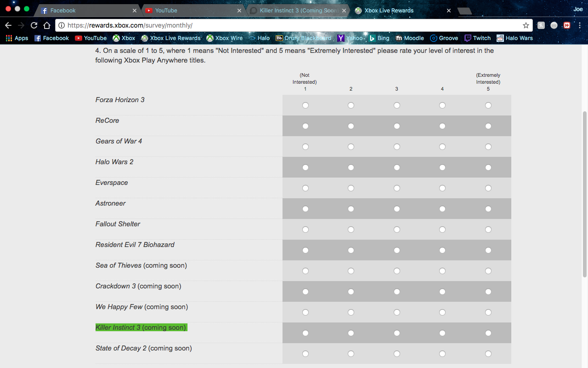Screen dimensions: 588x368
Task: Go back with browser back arrow
Action: [8, 25]
